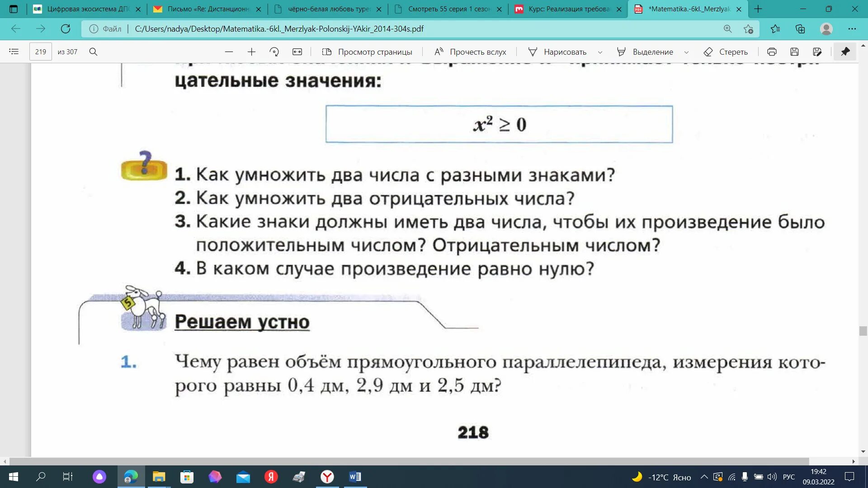Screen dimensions: 868x488
Task: Open the zoom magnifier in address bar
Action: (x=727, y=29)
